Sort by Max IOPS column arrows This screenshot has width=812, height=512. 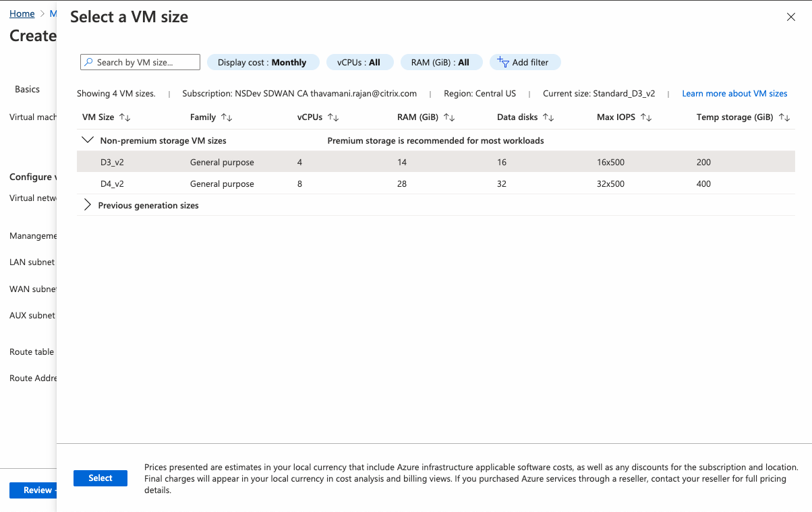[646, 117]
